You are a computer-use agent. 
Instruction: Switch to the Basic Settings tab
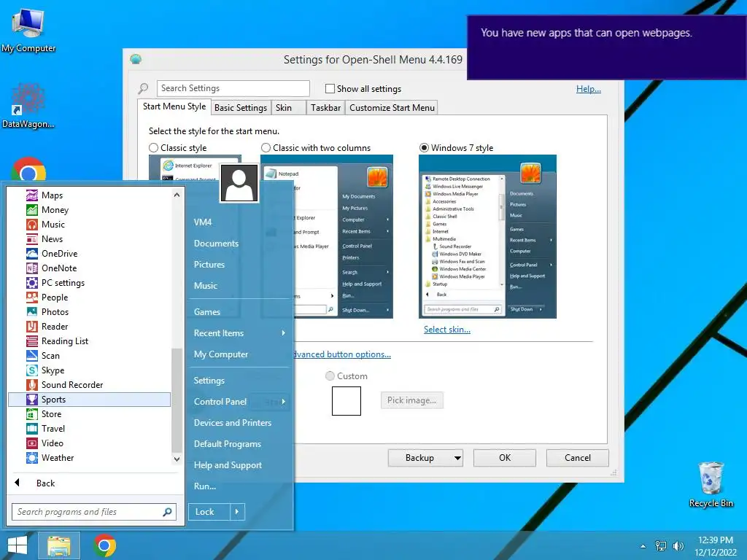pyautogui.click(x=241, y=108)
